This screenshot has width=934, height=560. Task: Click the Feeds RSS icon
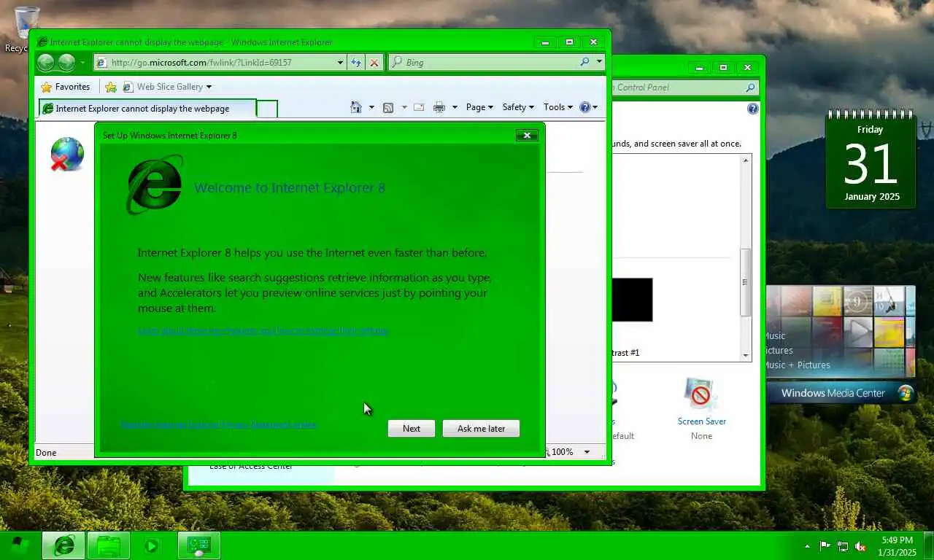(x=388, y=107)
